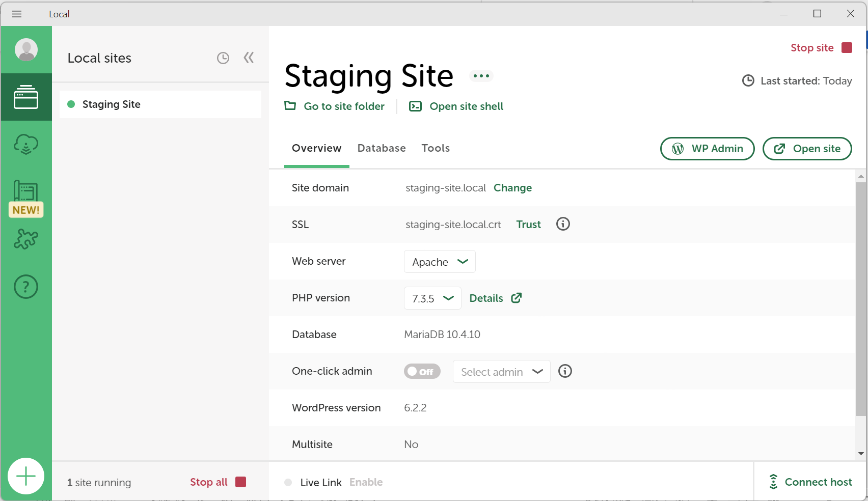Screen dimensions: 868x501
Task: Click the scrollbar down arrow
Action: coord(861,454)
